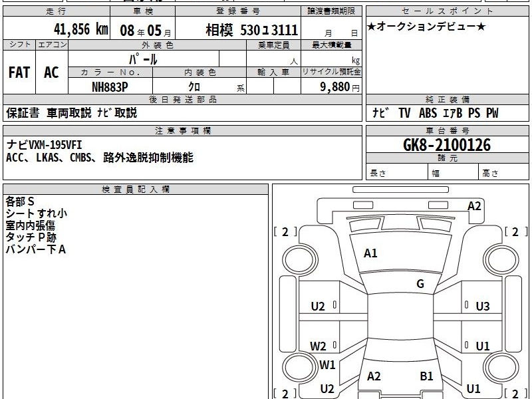This screenshot has width=532, height=399.
Task: Click the カラーNo. header cell
Action: tap(110, 72)
